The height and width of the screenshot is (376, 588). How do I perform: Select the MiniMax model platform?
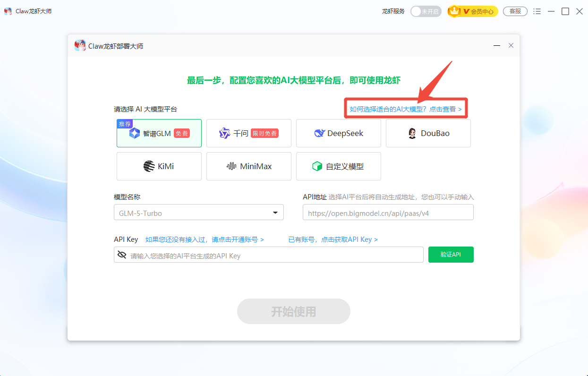tap(248, 166)
